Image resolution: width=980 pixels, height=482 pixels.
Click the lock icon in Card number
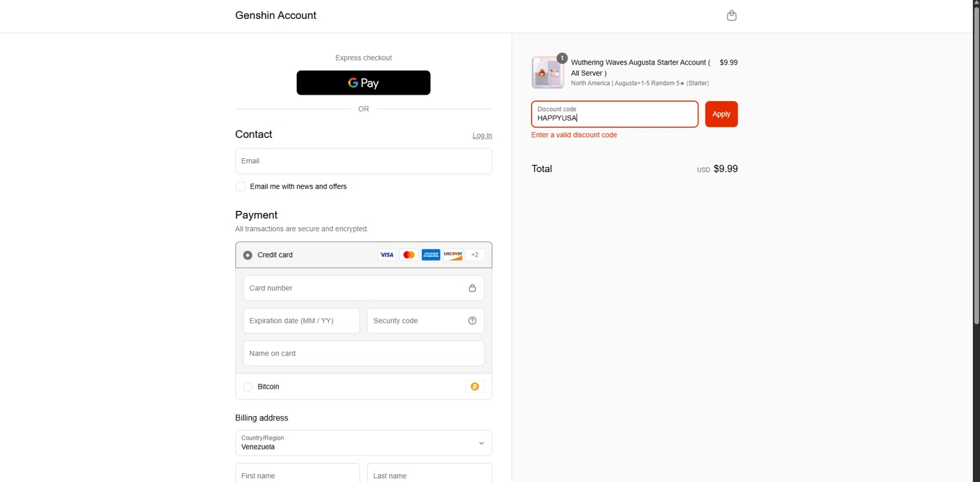(x=472, y=288)
